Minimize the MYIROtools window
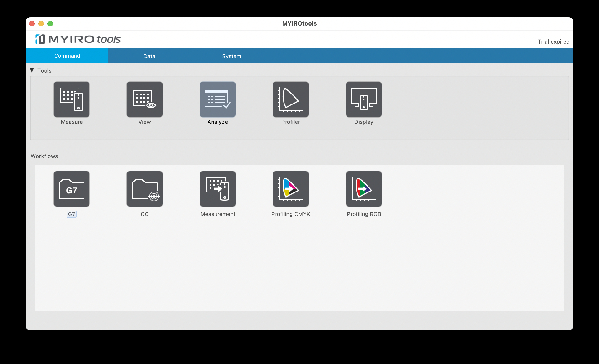Viewport: 599px width, 364px height. tap(41, 23)
